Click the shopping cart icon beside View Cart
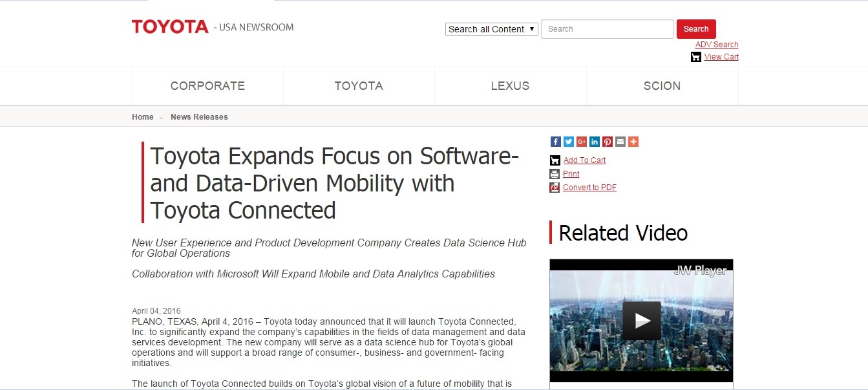Image resolution: width=868 pixels, height=390 pixels. point(695,57)
